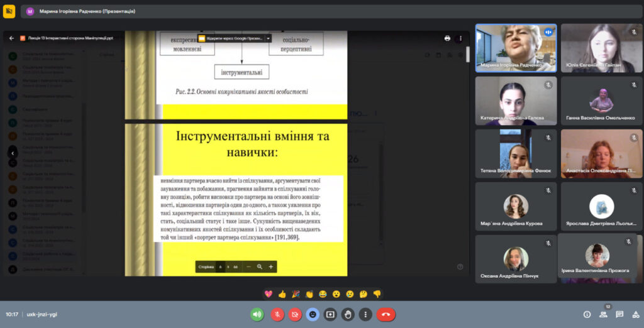Show the participants list panel
Image resolution: width=644 pixels, height=328 pixels.
coord(603,314)
